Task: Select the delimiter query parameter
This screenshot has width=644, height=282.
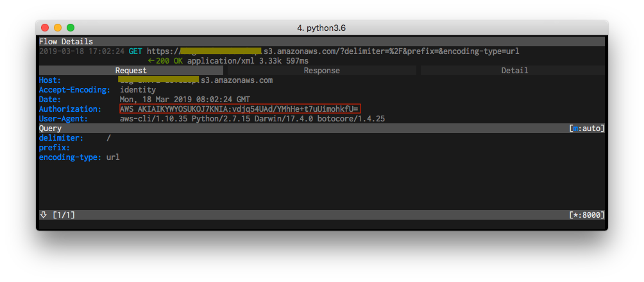Action: [x=60, y=138]
